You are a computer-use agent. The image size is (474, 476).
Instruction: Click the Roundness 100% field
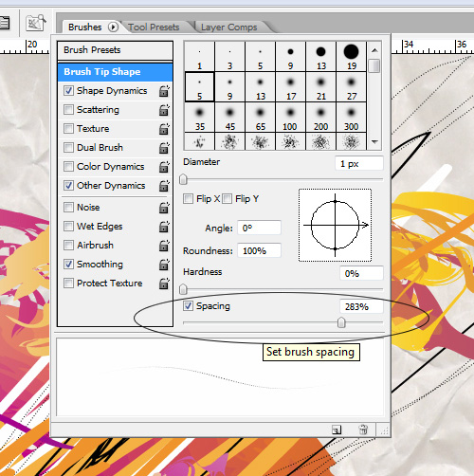pyautogui.click(x=259, y=251)
